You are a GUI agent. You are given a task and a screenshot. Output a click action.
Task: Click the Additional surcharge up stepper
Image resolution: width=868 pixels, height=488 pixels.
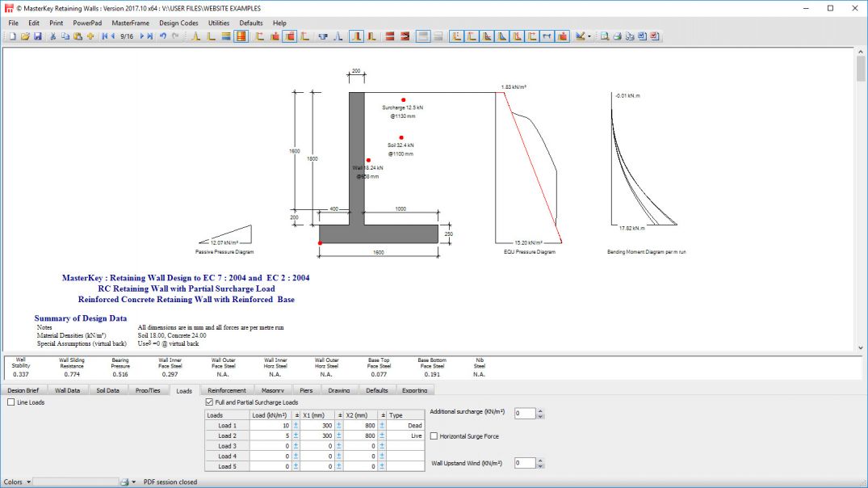pyautogui.click(x=541, y=410)
